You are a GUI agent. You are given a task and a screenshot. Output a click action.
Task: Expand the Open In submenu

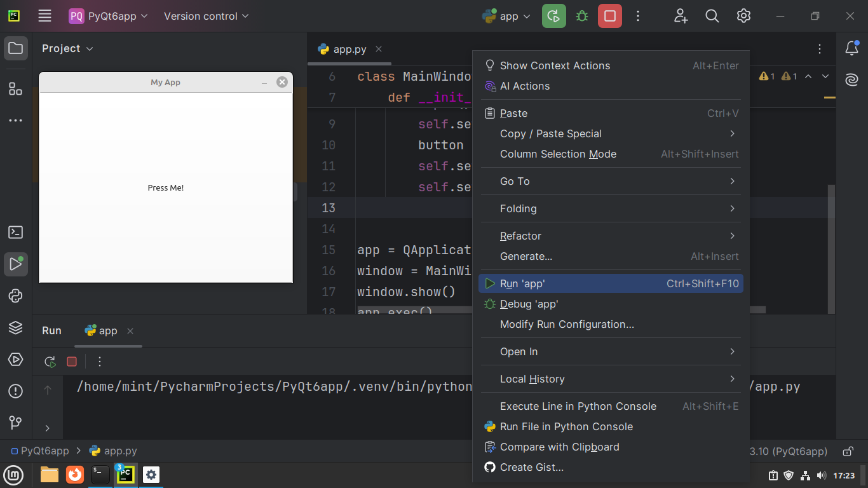(611, 351)
